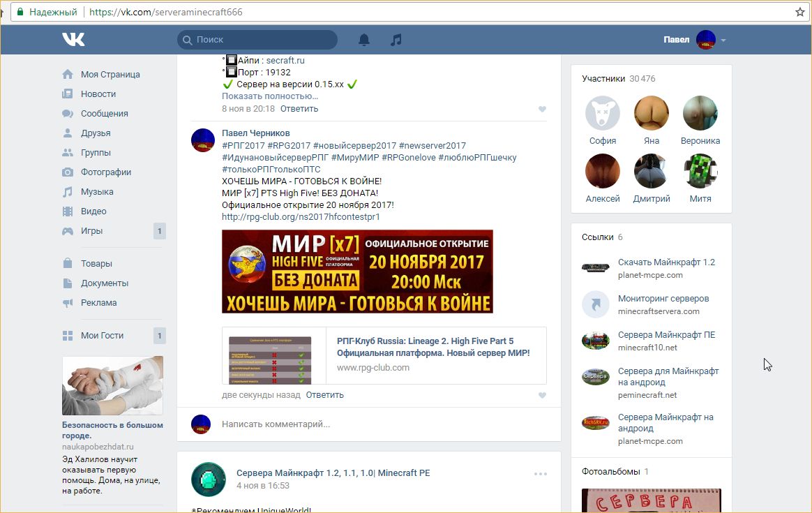812x513 pixels.
Task: Open the Скачать Майнкрафт 1.2 link
Action: (666, 262)
